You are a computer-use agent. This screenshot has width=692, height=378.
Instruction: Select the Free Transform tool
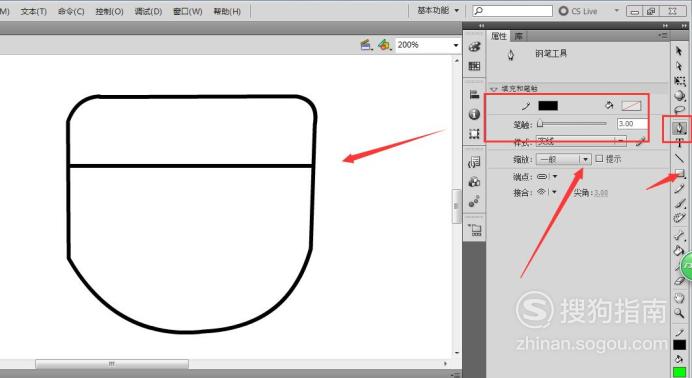(x=680, y=81)
